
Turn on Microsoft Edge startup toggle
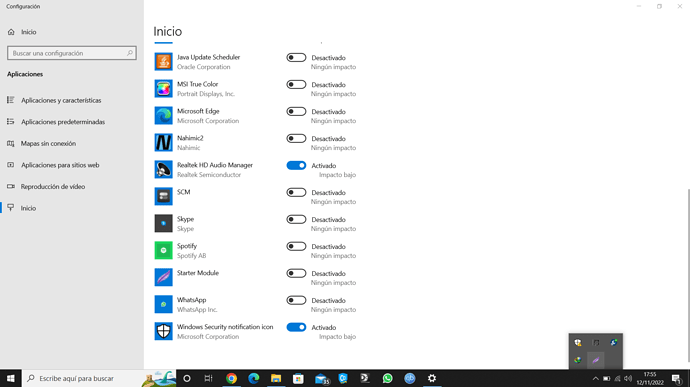tap(296, 111)
